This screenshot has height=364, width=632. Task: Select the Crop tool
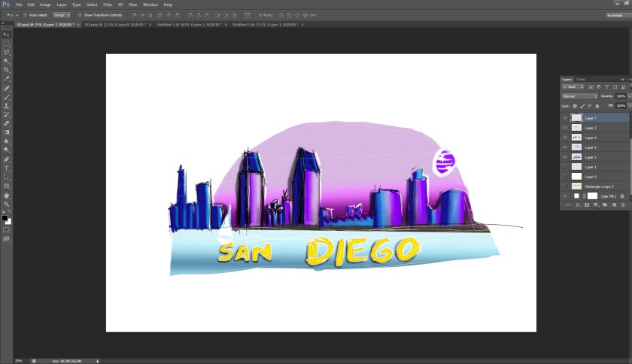tap(7, 70)
